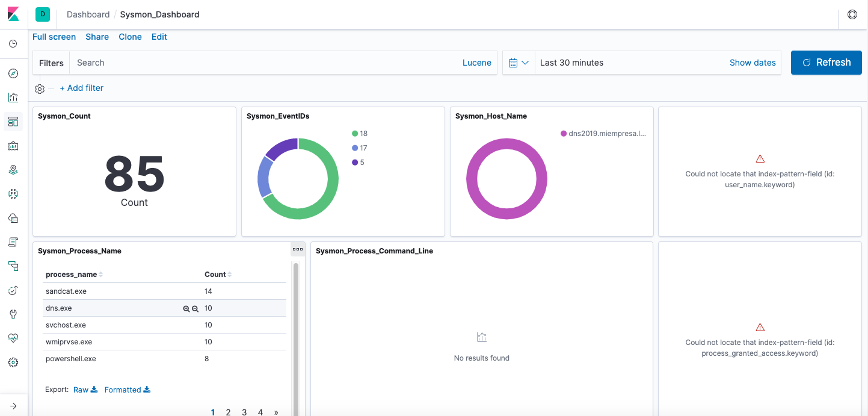Open Stack Monitoring heartbeat icon
The image size is (868, 416).
13,338
